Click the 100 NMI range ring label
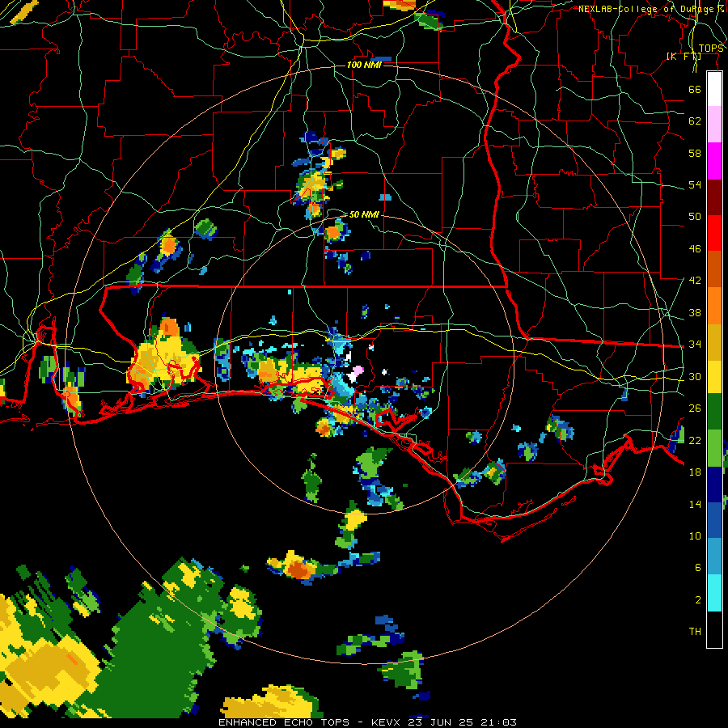This screenshot has width=728, height=728. [x=364, y=65]
